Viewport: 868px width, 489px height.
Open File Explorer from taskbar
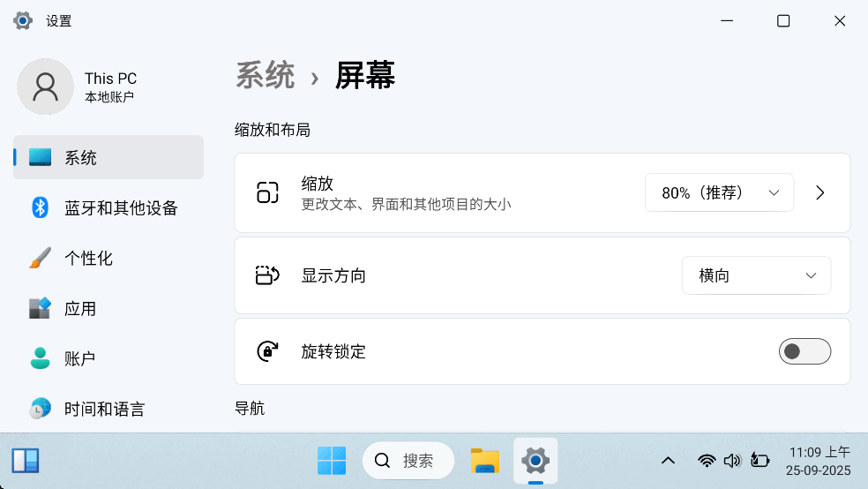click(x=485, y=461)
